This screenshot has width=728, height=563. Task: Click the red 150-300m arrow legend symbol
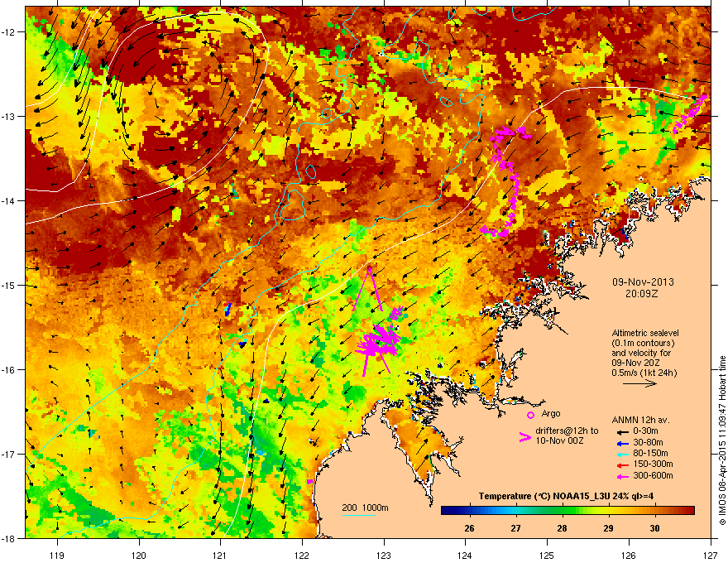pyautogui.click(x=622, y=464)
